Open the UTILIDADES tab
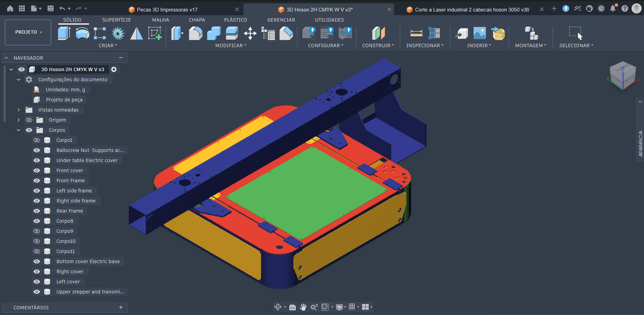Image resolution: width=644 pixels, height=315 pixels. (x=329, y=20)
